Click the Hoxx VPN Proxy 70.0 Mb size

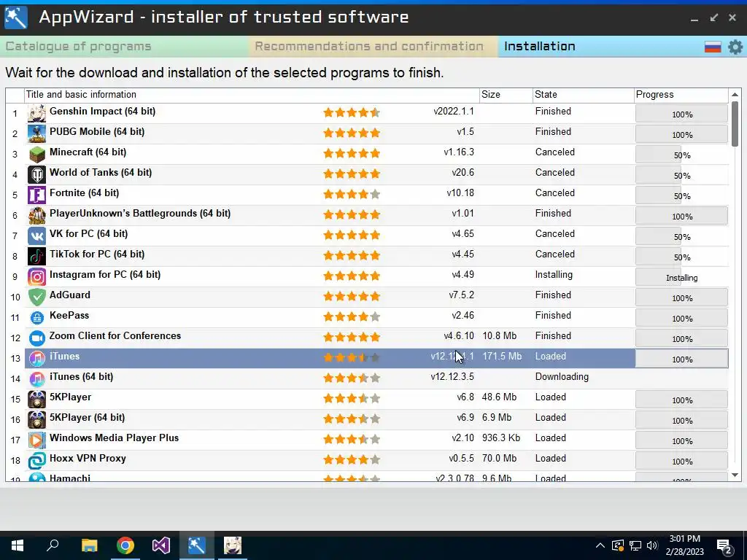click(499, 459)
